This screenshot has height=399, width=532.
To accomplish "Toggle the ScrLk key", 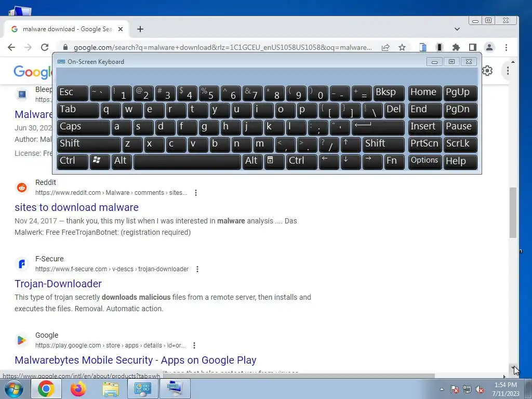I will (x=460, y=144).
